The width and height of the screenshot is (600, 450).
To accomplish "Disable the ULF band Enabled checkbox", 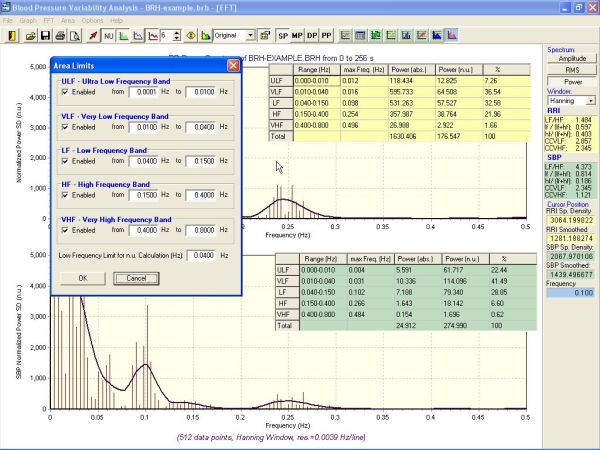I will (x=64, y=92).
